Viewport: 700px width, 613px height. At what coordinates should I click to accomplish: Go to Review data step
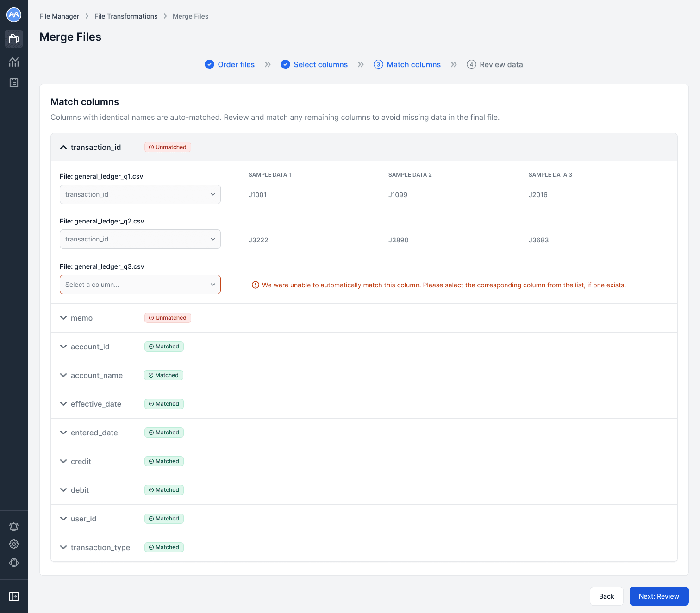click(x=495, y=64)
